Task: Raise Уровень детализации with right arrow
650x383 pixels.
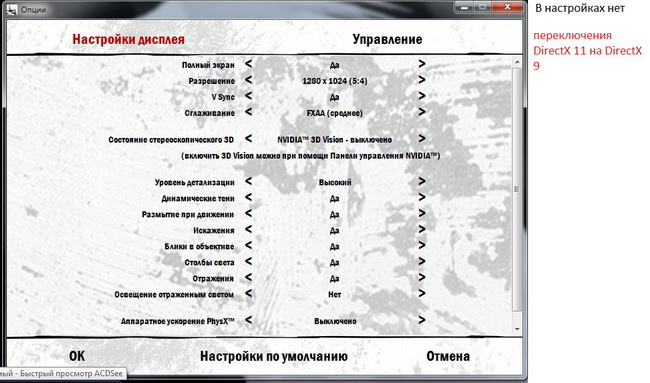Action: (422, 181)
